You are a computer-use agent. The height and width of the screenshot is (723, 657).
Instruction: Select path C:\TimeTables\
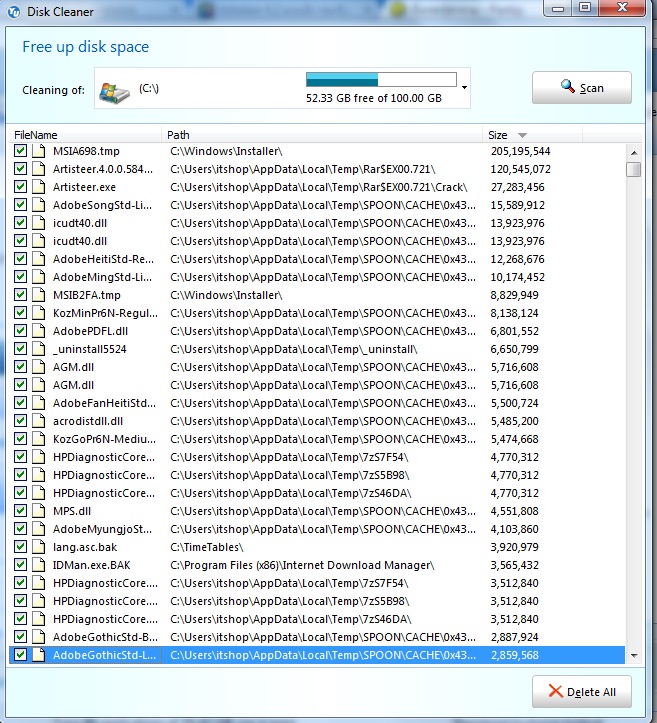coord(207,547)
